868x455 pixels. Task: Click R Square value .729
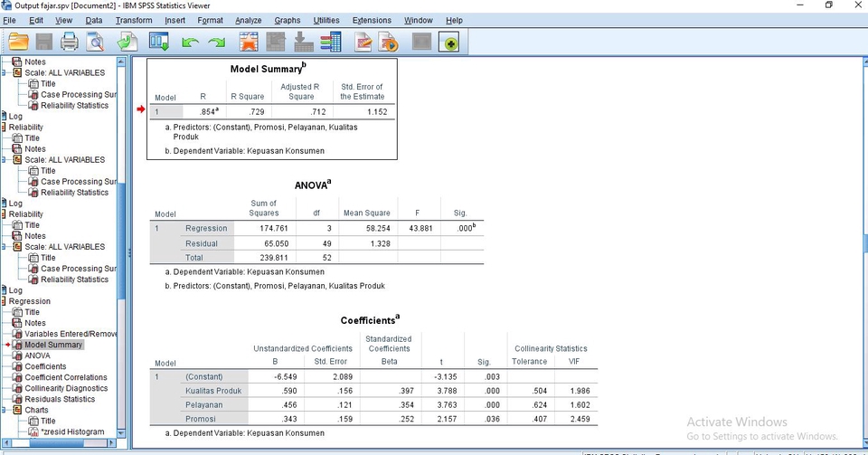tap(256, 112)
